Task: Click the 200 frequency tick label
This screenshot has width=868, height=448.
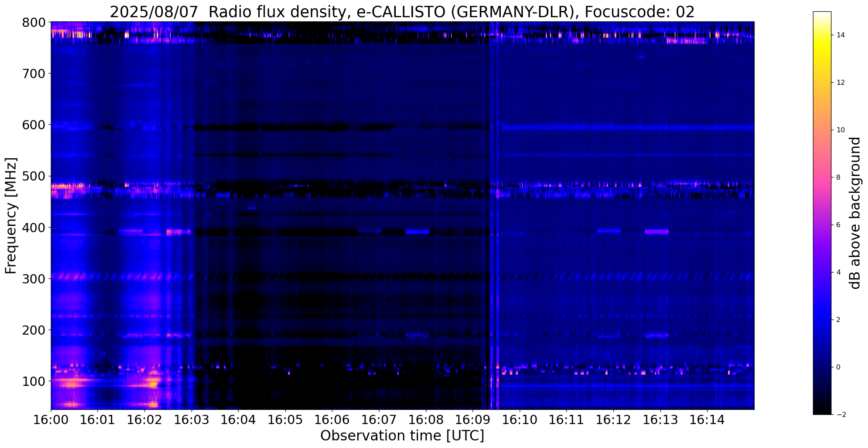Action: (x=33, y=330)
